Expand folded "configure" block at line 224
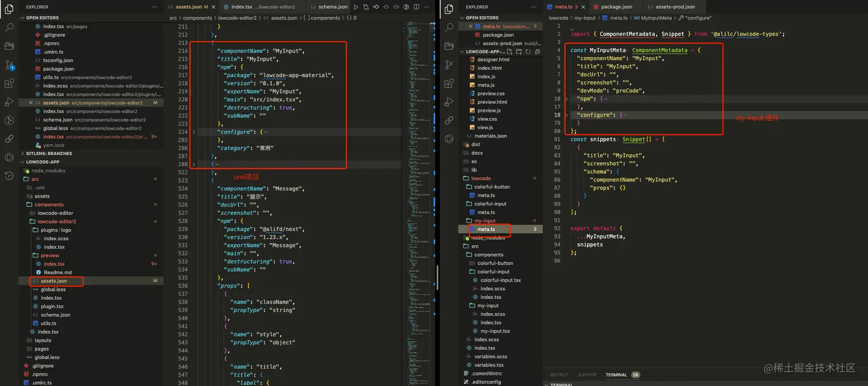 click(194, 132)
